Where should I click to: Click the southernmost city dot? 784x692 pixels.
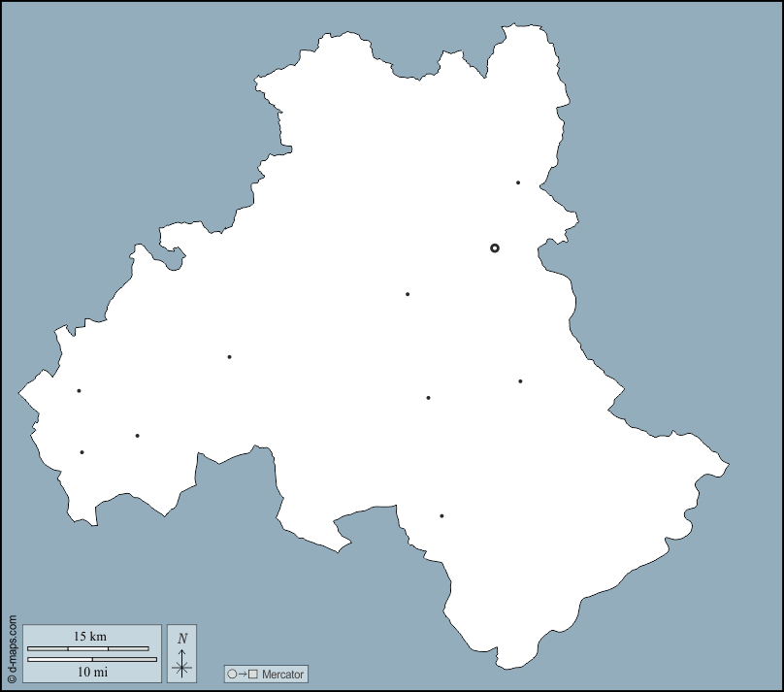point(441,516)
